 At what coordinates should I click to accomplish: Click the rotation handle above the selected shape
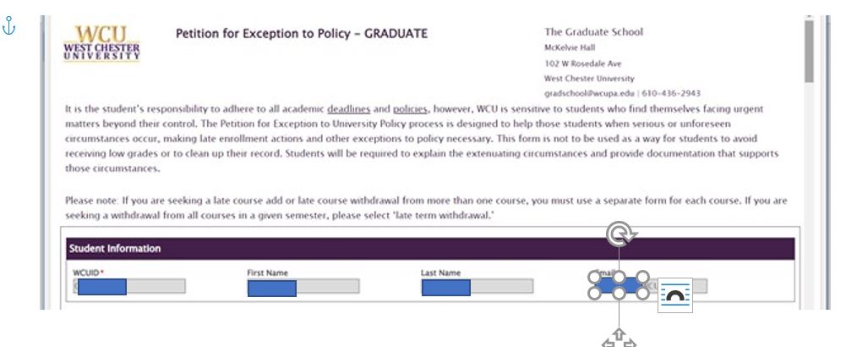point(620,234)
